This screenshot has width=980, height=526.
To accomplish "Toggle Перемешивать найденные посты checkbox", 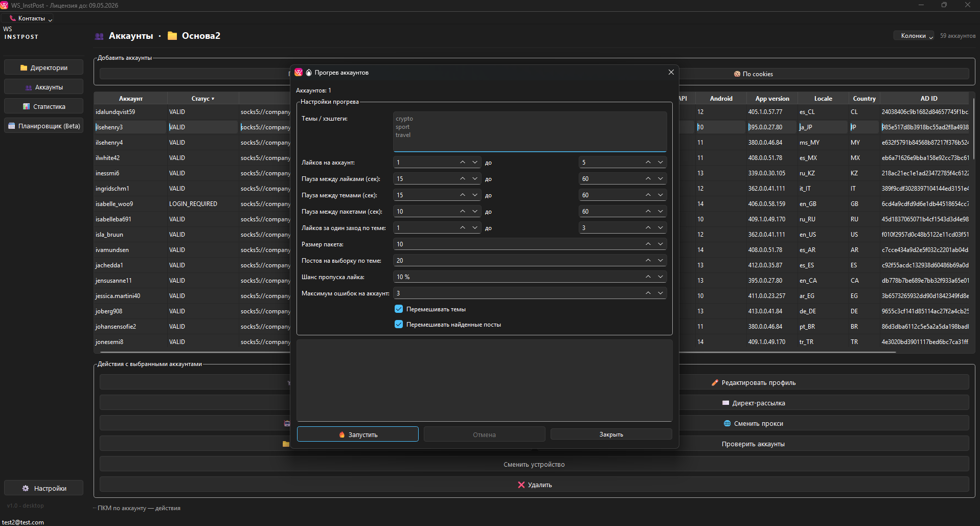I will [x=399, y=325].
